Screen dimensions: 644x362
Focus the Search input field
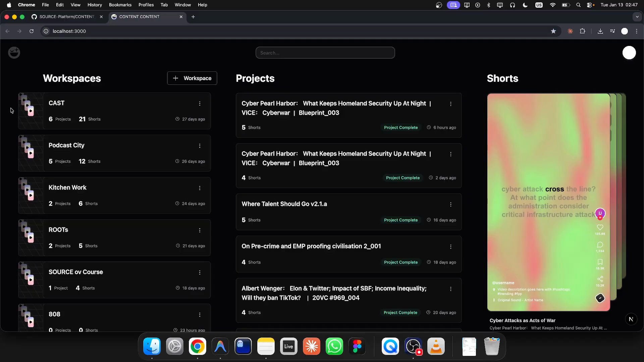click(325, 53)
